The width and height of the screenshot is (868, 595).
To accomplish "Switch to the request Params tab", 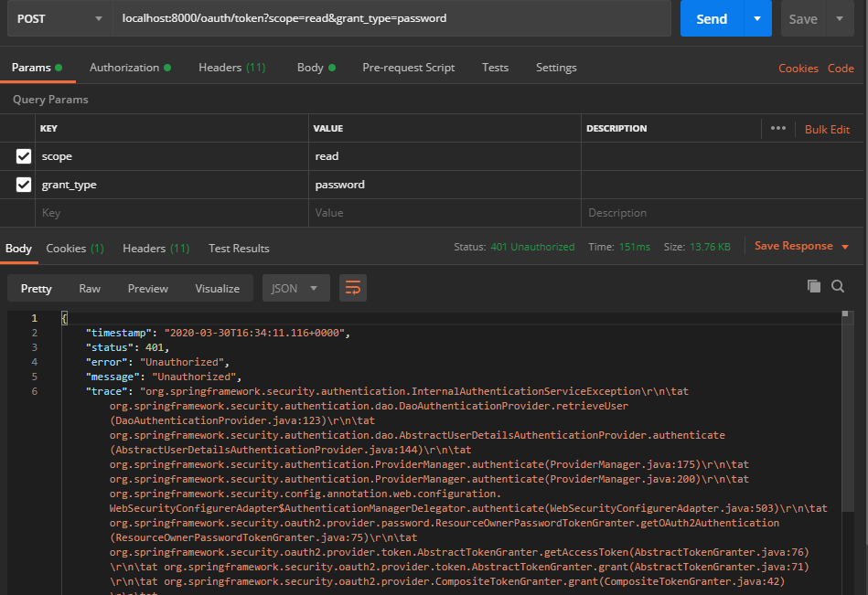I will [x=37, y=68].
